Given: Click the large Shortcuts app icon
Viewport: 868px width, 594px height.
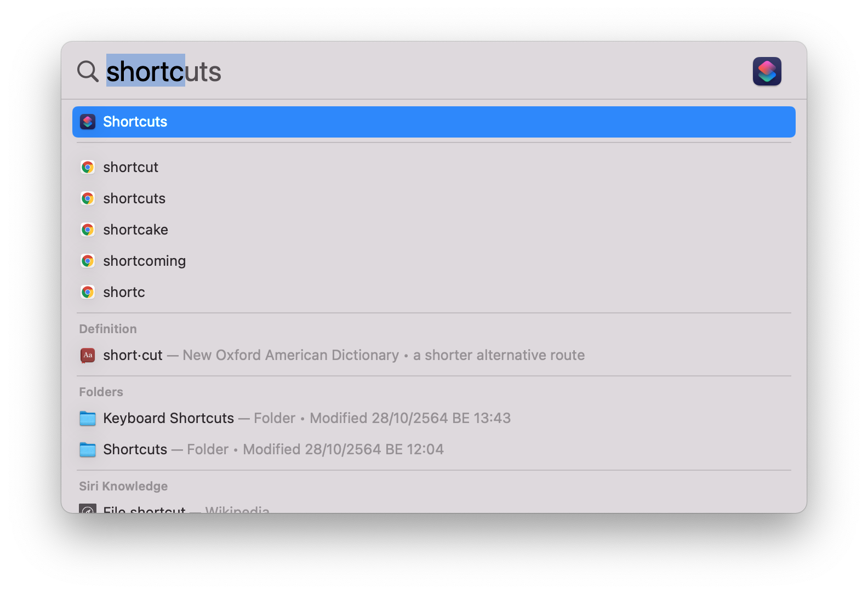Looking at the screenshot, I should coord(767,71).
